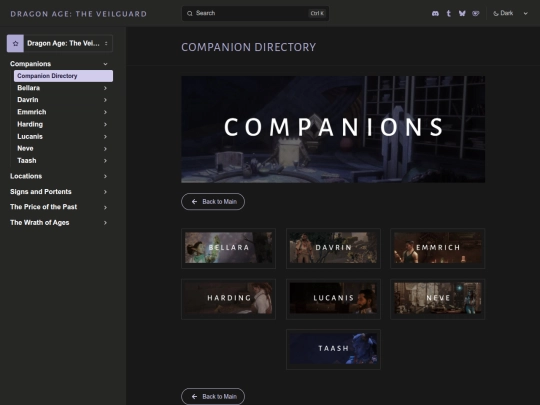Open the Bellara companion card
Screen dimensions: 540x405
coord(228,248)
